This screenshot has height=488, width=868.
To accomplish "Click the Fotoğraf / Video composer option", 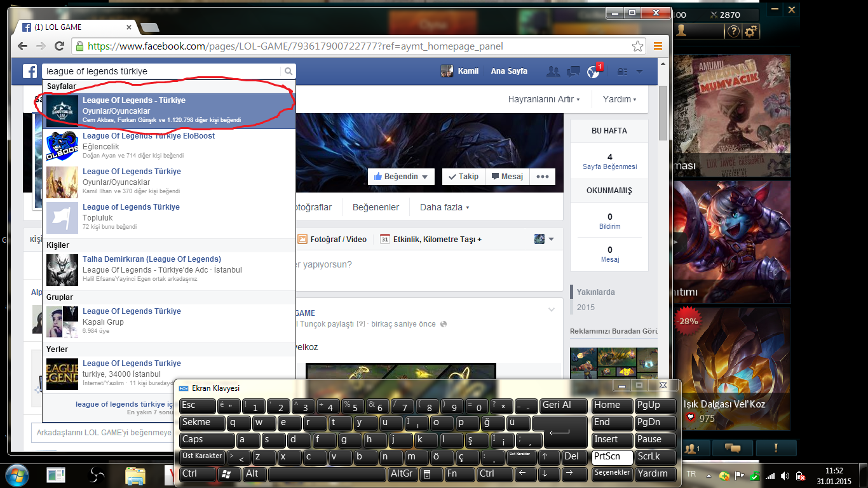I will (x=331, y=239).
